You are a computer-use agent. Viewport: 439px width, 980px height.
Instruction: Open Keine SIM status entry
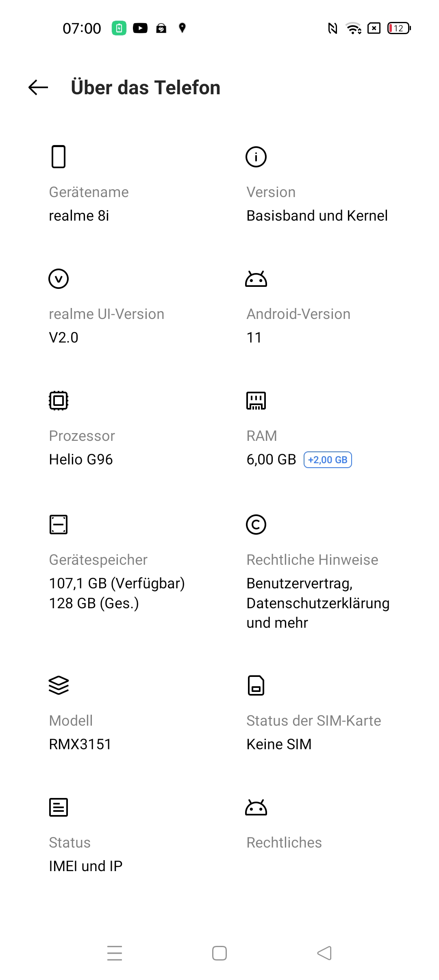point(279,744)
